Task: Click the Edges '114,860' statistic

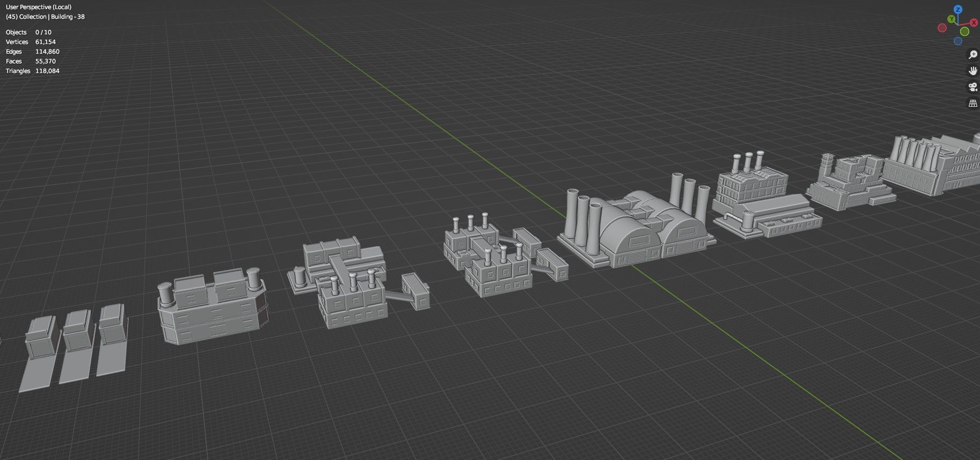Action: tap(47, 52)
